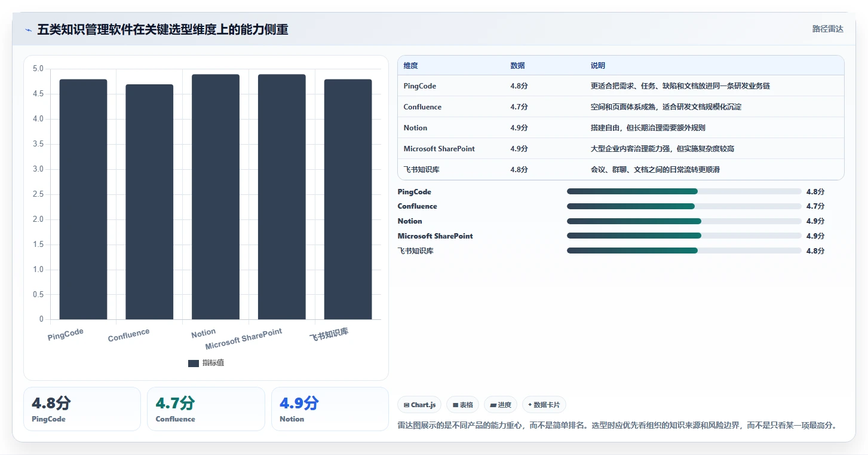868x455 pixels.
Task: Click the Microsoft SharePoint bar in the chart
Action: coord(282,197)
